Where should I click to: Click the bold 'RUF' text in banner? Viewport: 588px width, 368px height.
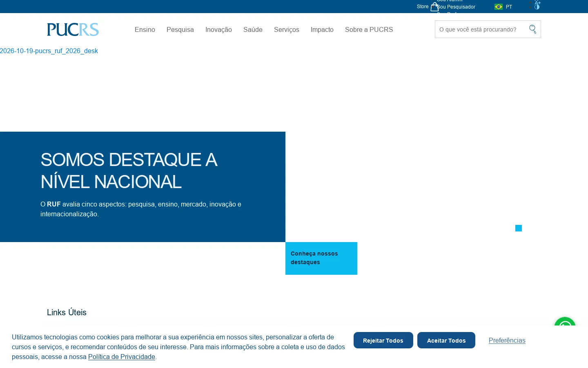click(x=54, y=204)
